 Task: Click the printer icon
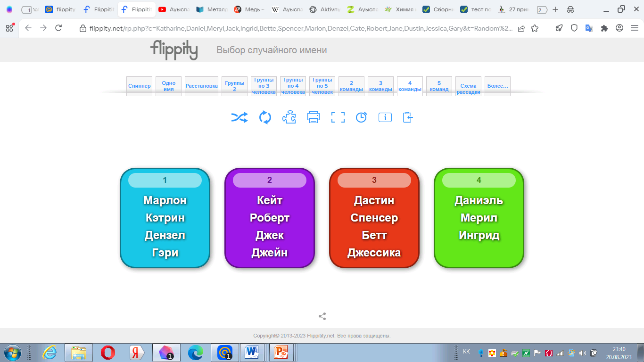click(x=314, y=117)
